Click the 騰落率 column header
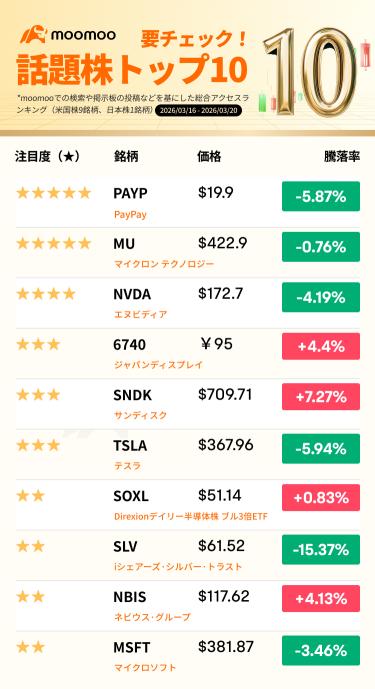The height and width of the screenshot is (689, 375). pyautogui.click(x=342, y=156)
